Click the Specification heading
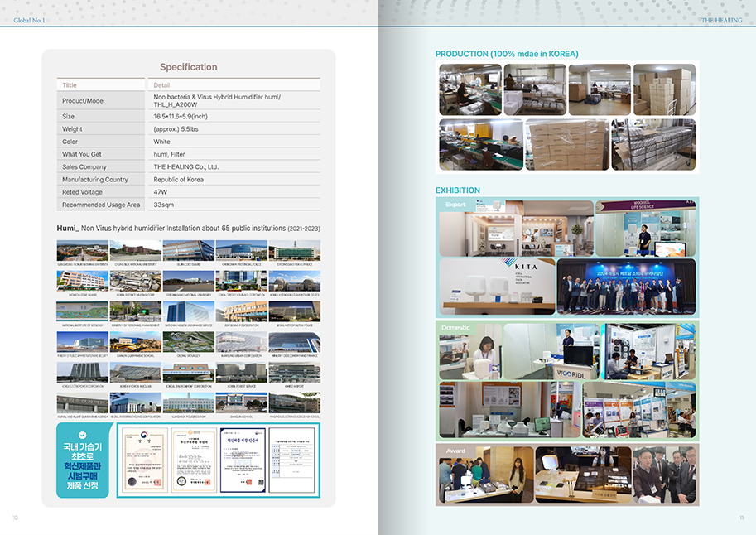 click(x=189, y=67)
